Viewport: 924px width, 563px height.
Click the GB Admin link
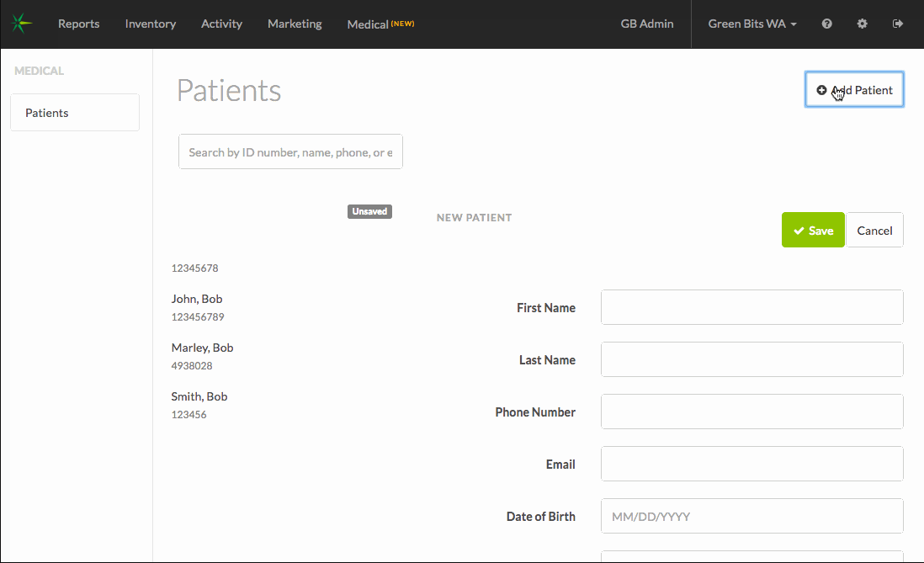pos(646,24)
